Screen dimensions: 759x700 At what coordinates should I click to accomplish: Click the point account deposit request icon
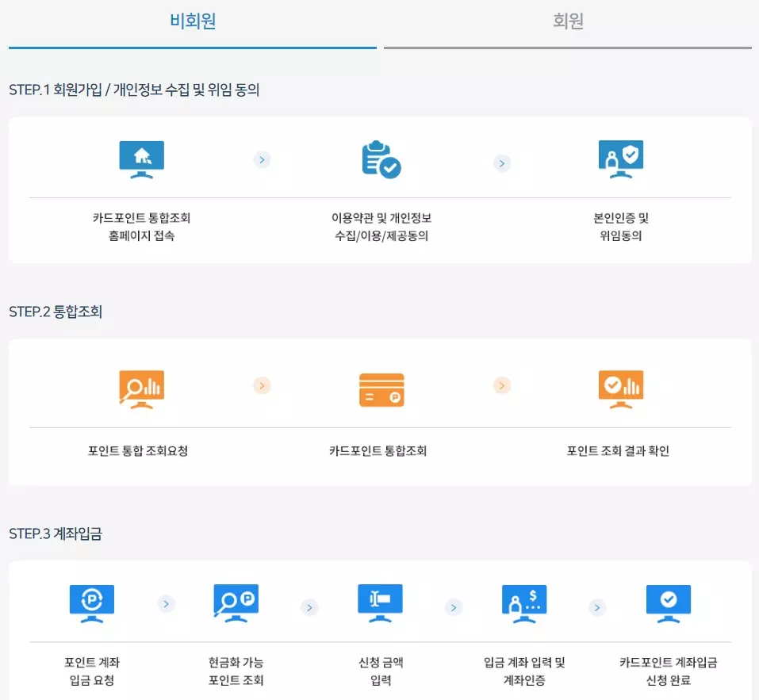(92, 604)
